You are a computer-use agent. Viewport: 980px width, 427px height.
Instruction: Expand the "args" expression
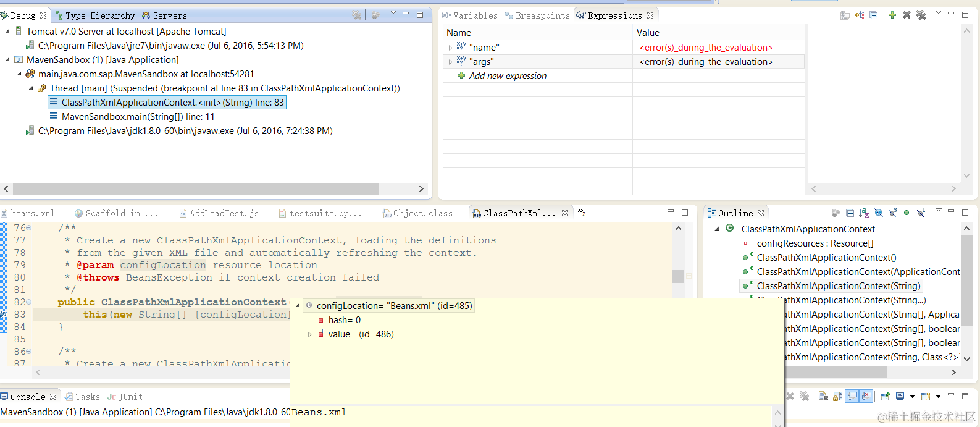(x=450, y=62)
